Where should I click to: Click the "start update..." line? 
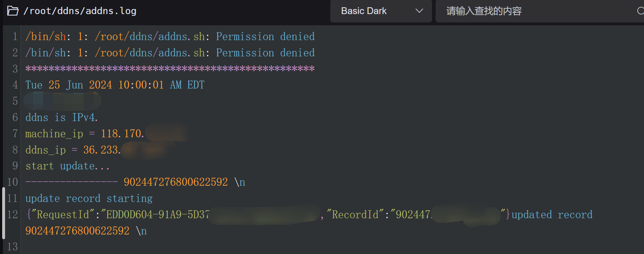tap(67, 166)
